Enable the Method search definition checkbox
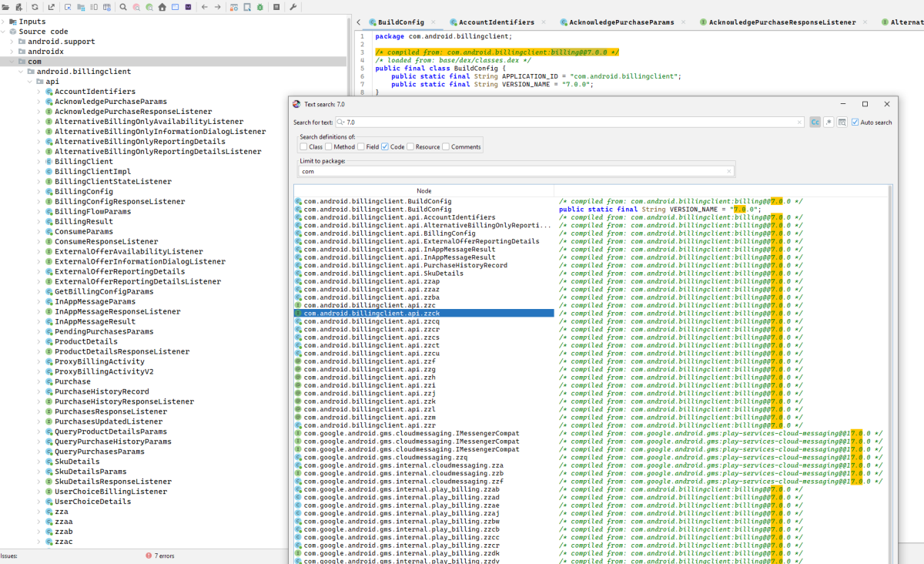This screenshot has height=564, width=924. coord(329,146)
